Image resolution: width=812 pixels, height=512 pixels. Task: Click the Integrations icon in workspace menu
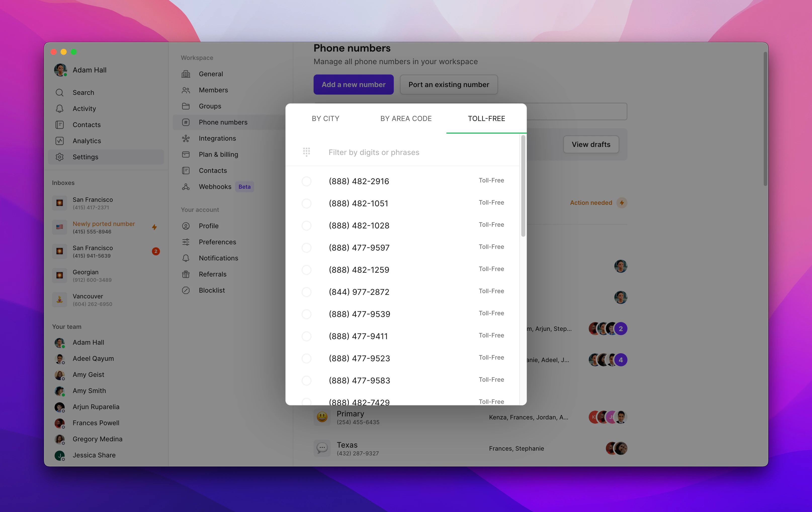click(186, 138)
